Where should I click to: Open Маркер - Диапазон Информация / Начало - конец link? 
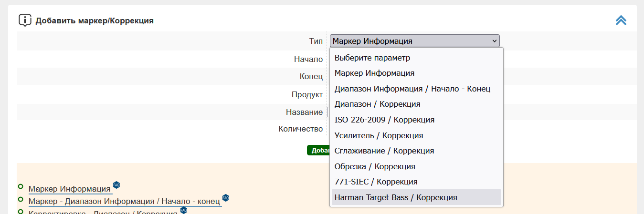124,201
